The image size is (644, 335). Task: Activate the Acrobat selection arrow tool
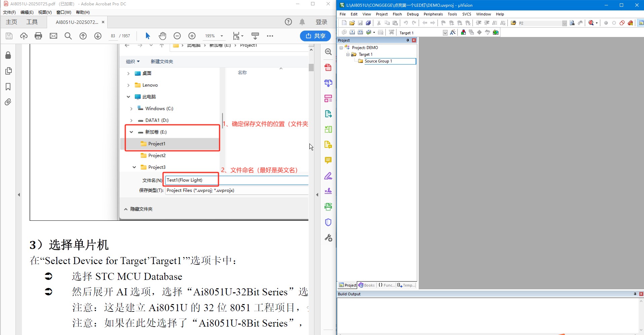pos(148,36)
